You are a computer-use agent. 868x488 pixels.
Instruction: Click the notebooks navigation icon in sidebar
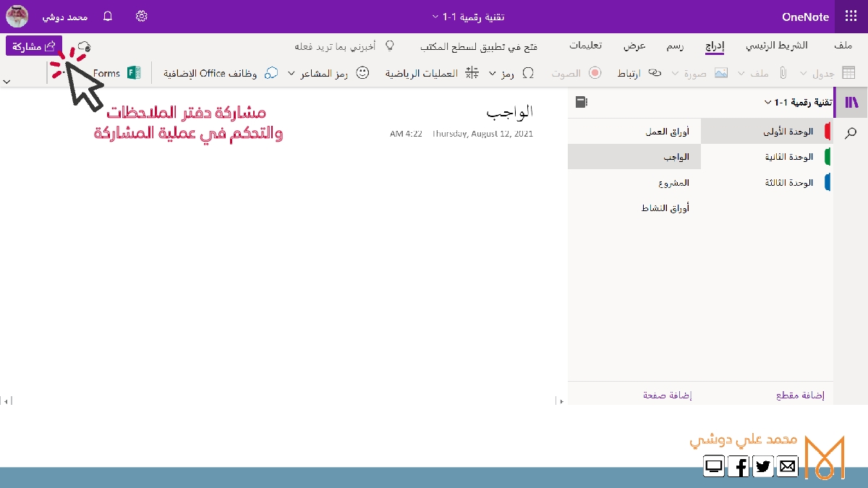851,102
